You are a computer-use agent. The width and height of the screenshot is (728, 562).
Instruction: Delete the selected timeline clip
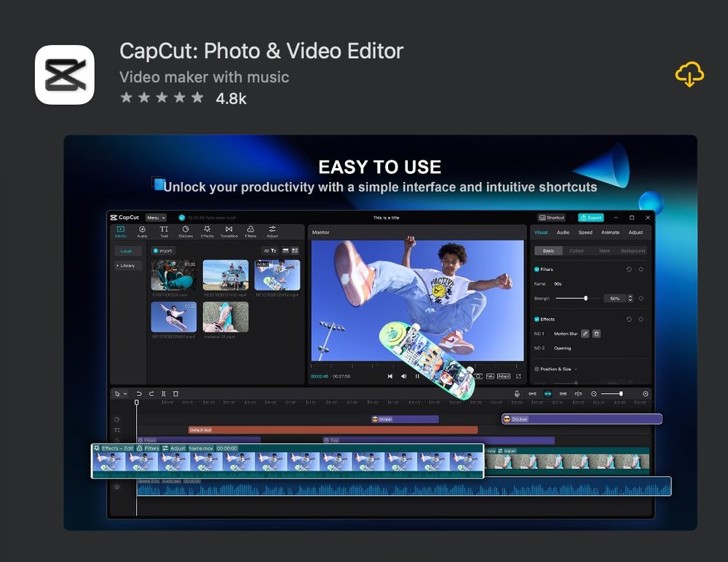coord(175,394)
